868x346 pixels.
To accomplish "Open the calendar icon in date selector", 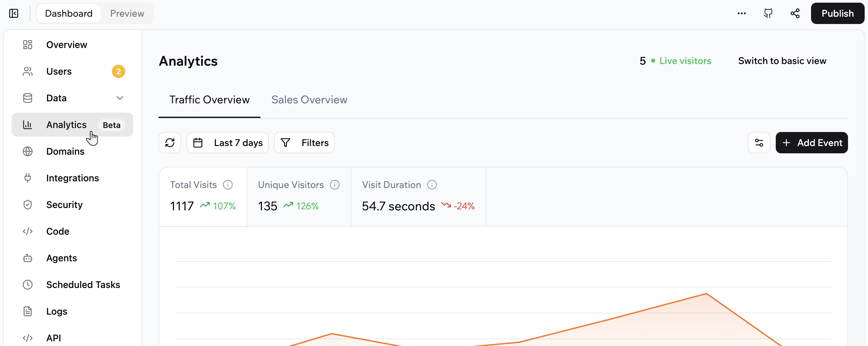I will click(198, 142).
